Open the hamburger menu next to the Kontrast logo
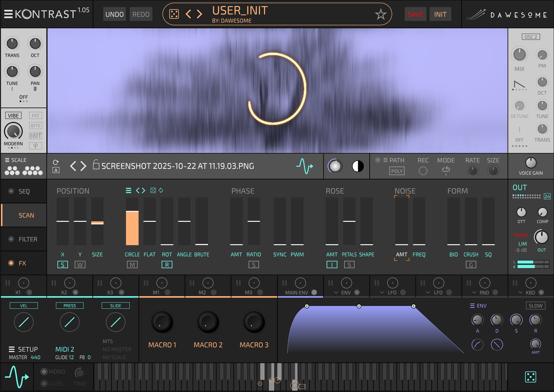This screenshot has width=554, height=392. [8, 14]
